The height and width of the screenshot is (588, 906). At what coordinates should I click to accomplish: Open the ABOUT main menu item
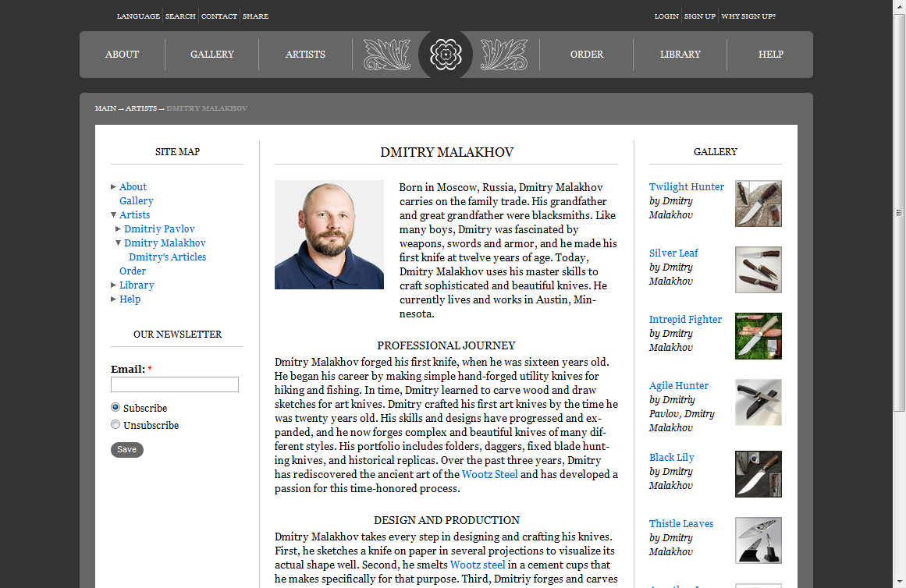click(x=122, y=55)
